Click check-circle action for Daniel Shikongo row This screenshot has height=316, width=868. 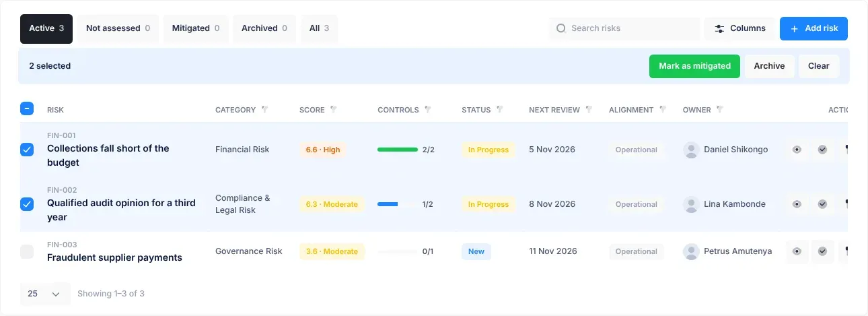[x=822, y=150]
